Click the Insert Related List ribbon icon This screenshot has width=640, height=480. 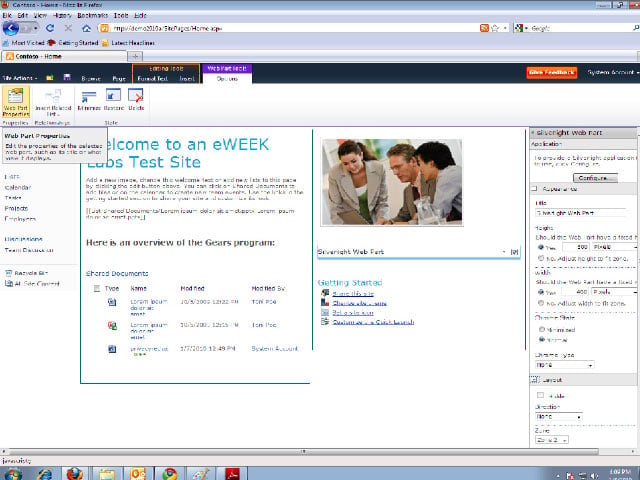click(53, 102)
